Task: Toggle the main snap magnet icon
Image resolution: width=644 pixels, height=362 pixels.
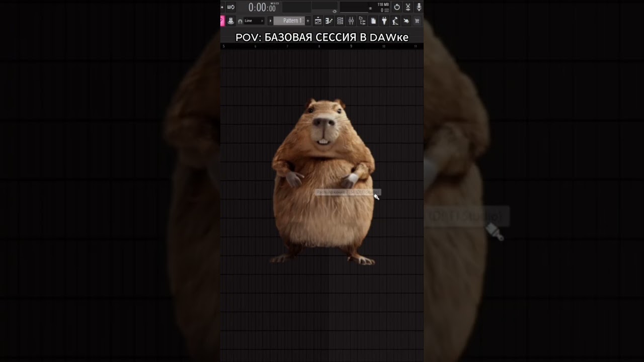Action: click(x=240, y=21)
